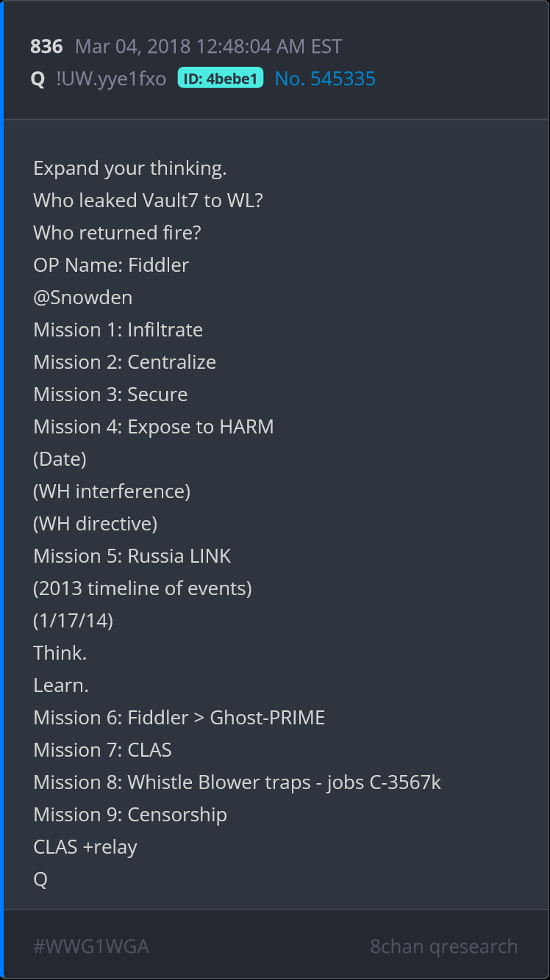Click "Who leaked Vault7 to WL?" line
The width and height of the screenshot is (550, 980).
pos(148,201)
